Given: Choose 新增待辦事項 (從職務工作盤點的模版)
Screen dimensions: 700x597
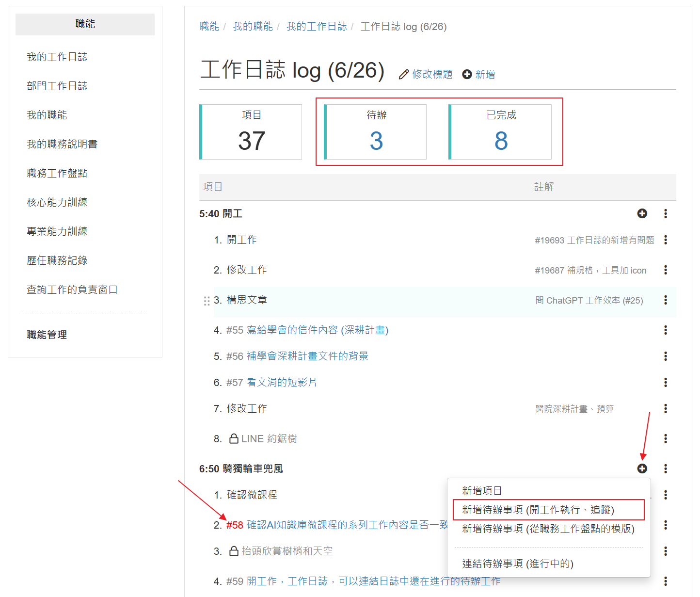Looking at the screenshot, I should click(548, 529).
